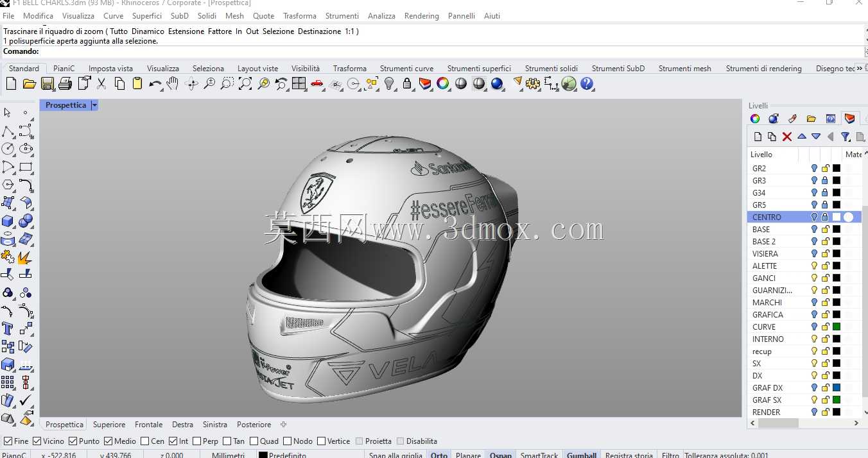Screen dimensions: 868x458
Task: Click the new layer icon in Livelli panel
Action: (x=758, y=136)
